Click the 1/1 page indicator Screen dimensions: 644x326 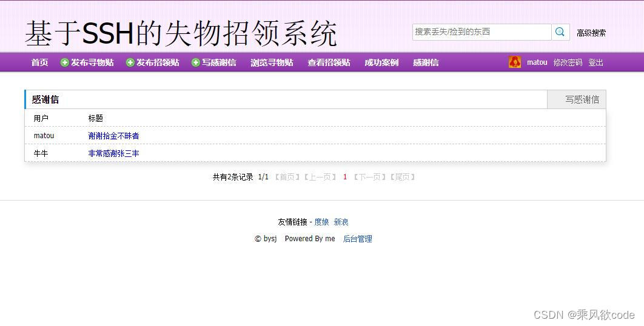click(263, 177)
